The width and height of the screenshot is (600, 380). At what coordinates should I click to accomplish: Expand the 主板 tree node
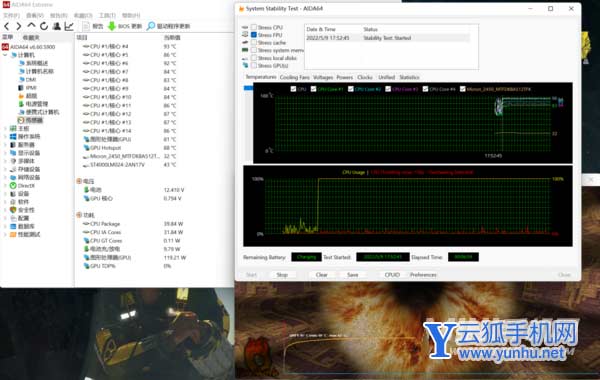tap(5, 129)
